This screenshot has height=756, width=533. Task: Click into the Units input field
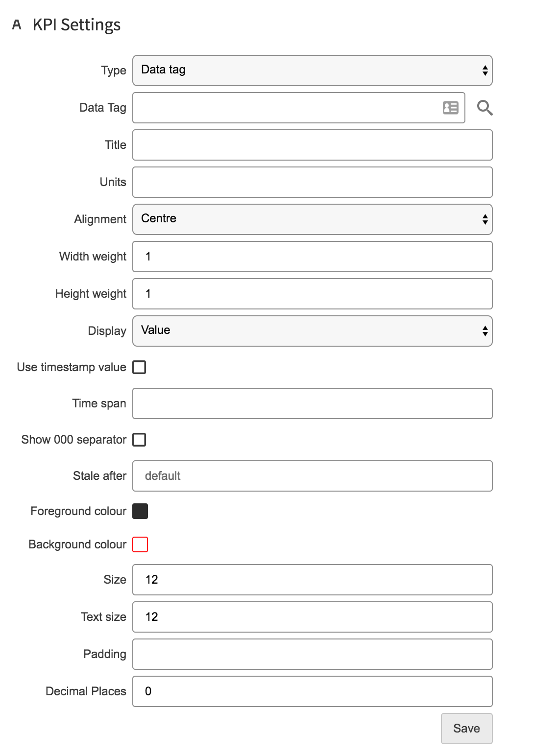(x=313, y=182)
